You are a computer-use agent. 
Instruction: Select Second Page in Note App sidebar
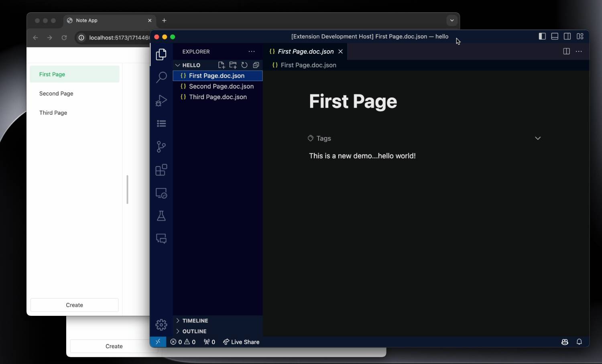(x=75, y=94)
